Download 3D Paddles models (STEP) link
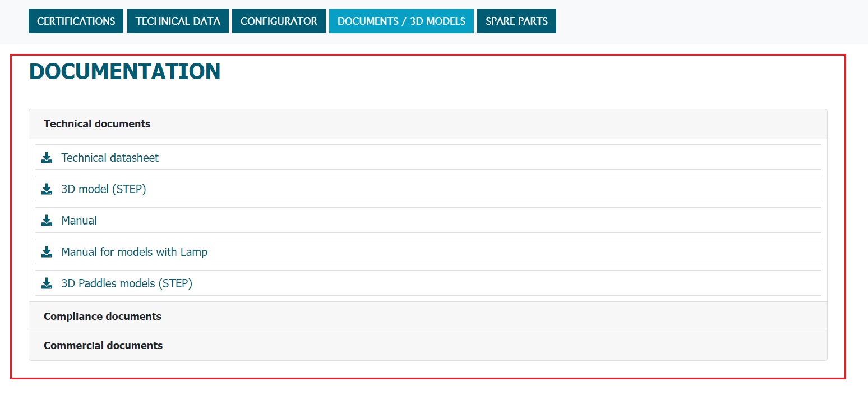The image size is (868, 394). click(127, 283)
